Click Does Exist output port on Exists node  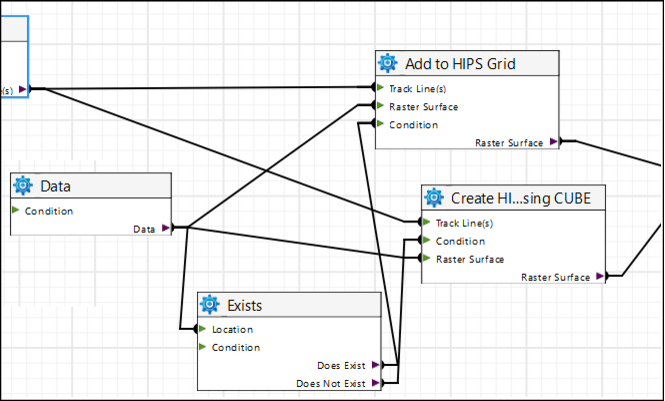[376, 365]
